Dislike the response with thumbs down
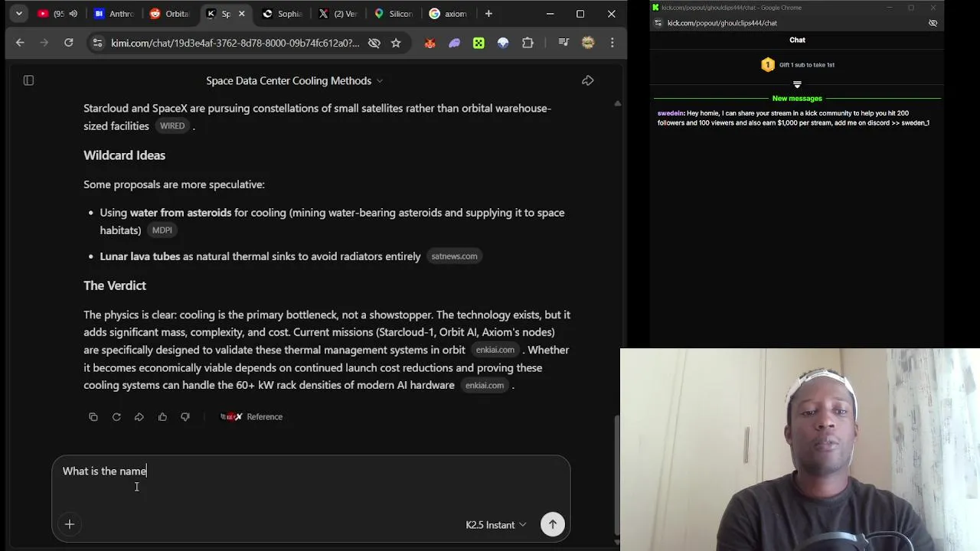 185,417
